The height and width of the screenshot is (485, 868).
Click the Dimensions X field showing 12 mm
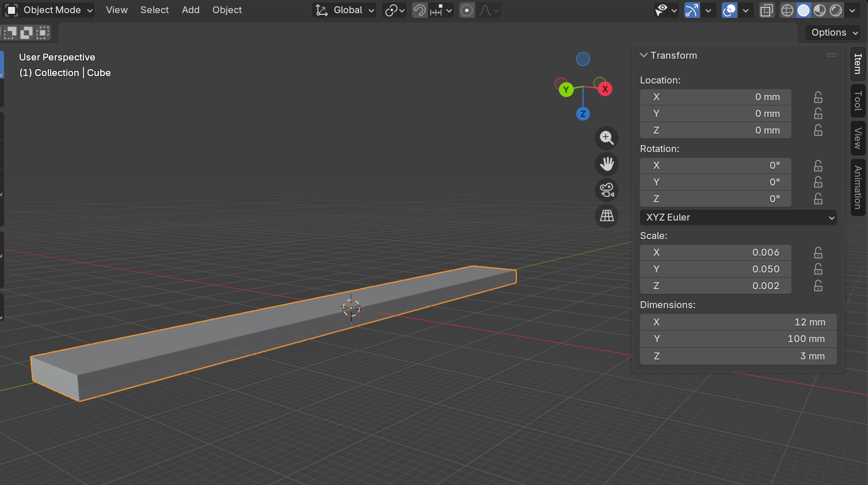click(x=738, y=323)
